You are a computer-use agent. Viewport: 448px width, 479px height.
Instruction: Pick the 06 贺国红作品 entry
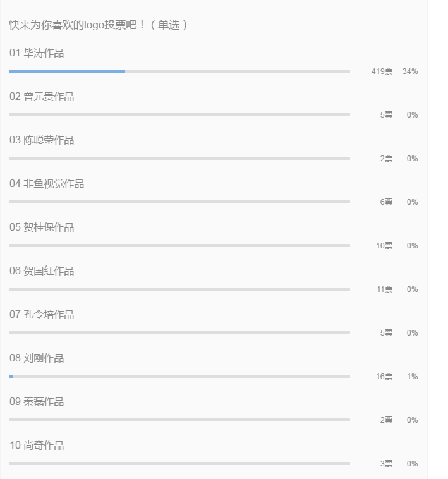point(42,271)
